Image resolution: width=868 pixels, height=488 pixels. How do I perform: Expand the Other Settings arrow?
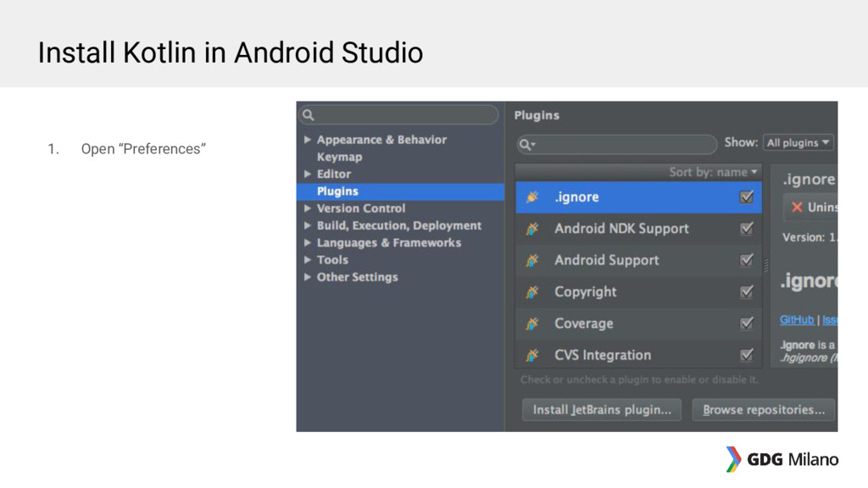click(x=307, y=277)
